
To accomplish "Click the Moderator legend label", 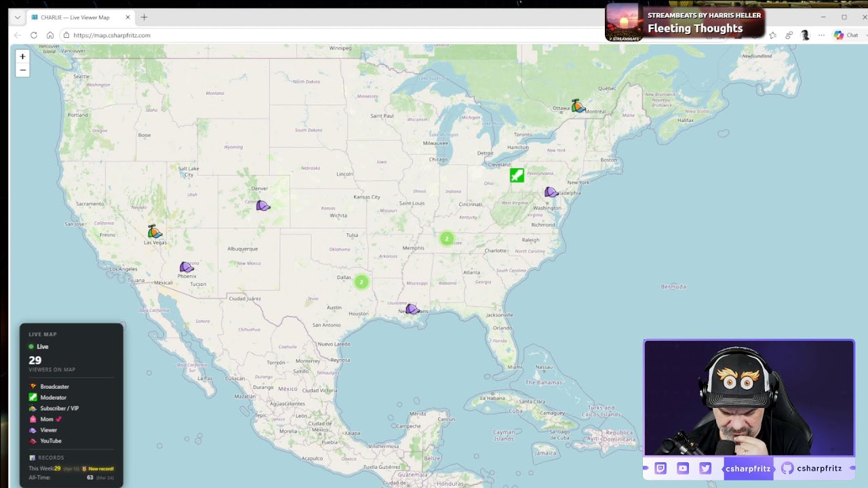I will coord(54,397).
